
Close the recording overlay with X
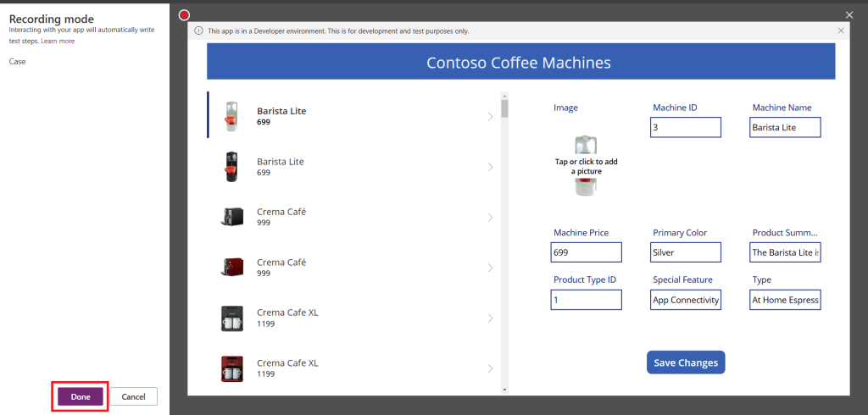pos(849,15)
